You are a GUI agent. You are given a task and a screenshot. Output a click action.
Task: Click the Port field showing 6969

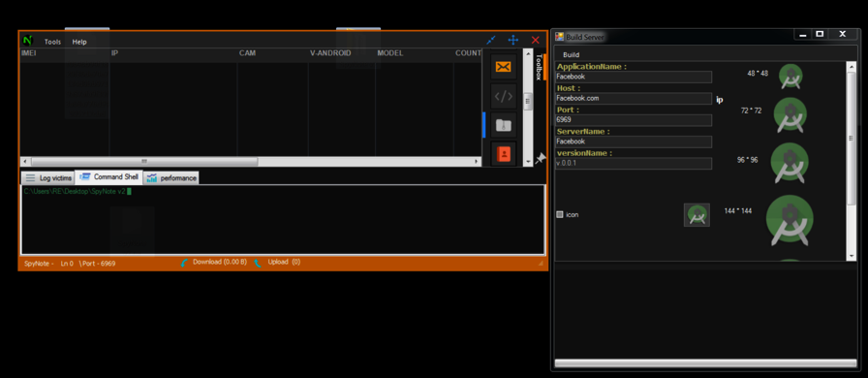tap(634, 120)
